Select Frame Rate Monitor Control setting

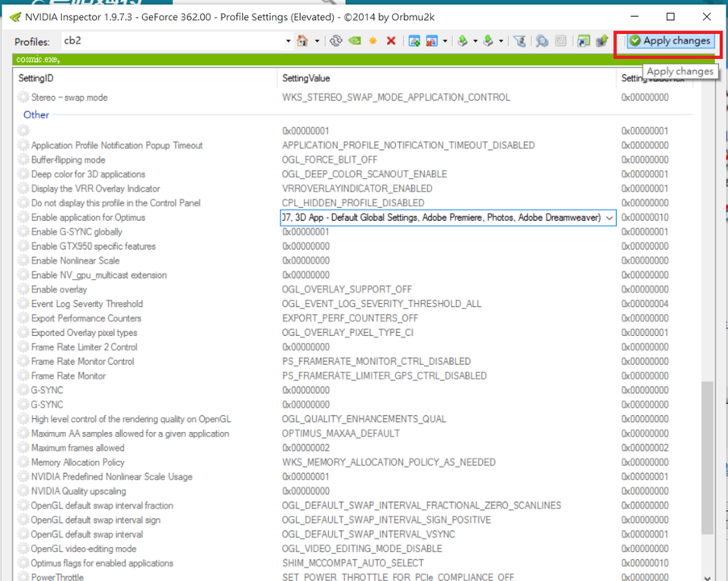83,361
